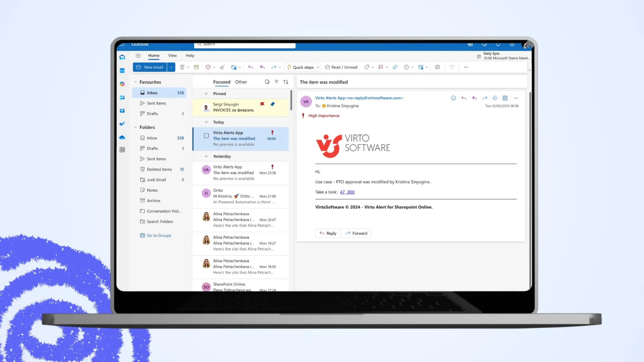The height and width of the screenshot is (362, 644).
Task: Collapse the Yesterday group in the inbox
Action: (206, 156)
